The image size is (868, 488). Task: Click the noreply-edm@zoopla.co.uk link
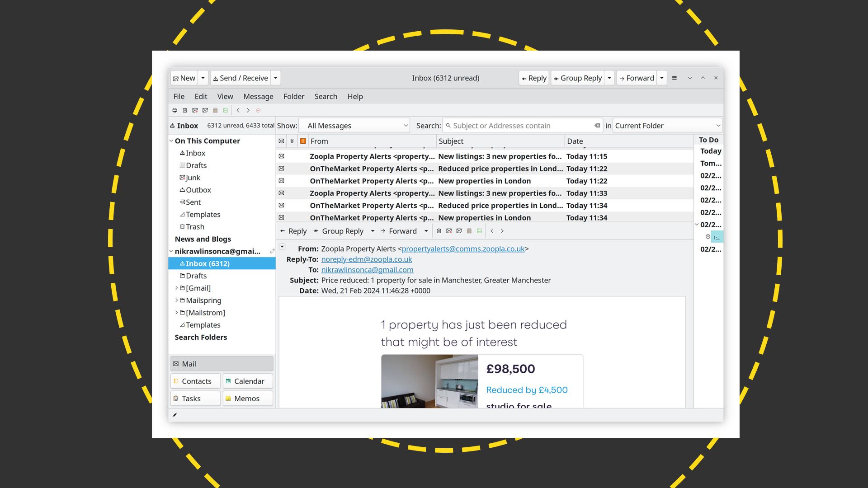[366, 259]
